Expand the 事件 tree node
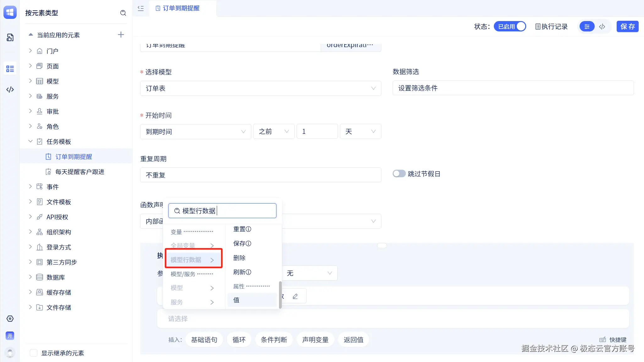This screenshot has width=644, height=362. (30, 187)
